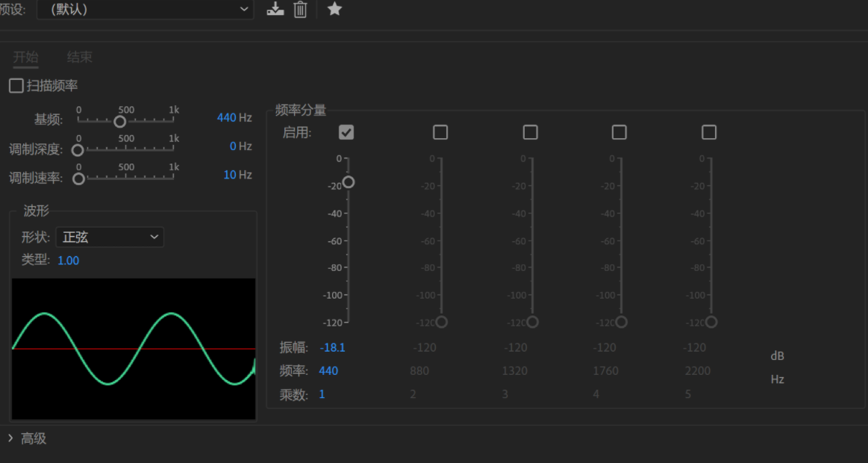Enable the 扫描频率 checkbox

pos(15,85)
